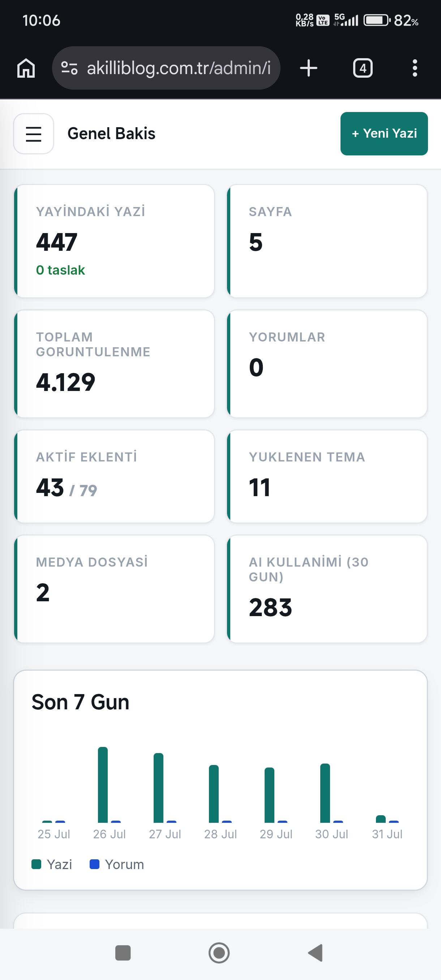Tap the site settings icon in address bar

coord(70,68)
